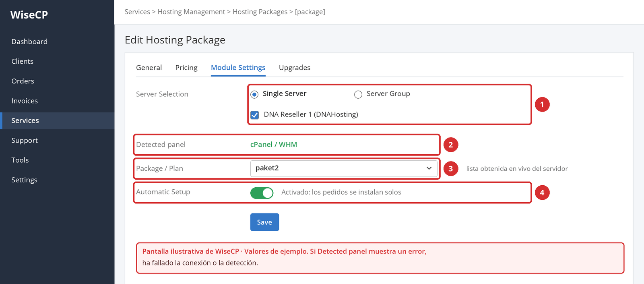
Task: Click the blue Save button
Action: [264, 222]
